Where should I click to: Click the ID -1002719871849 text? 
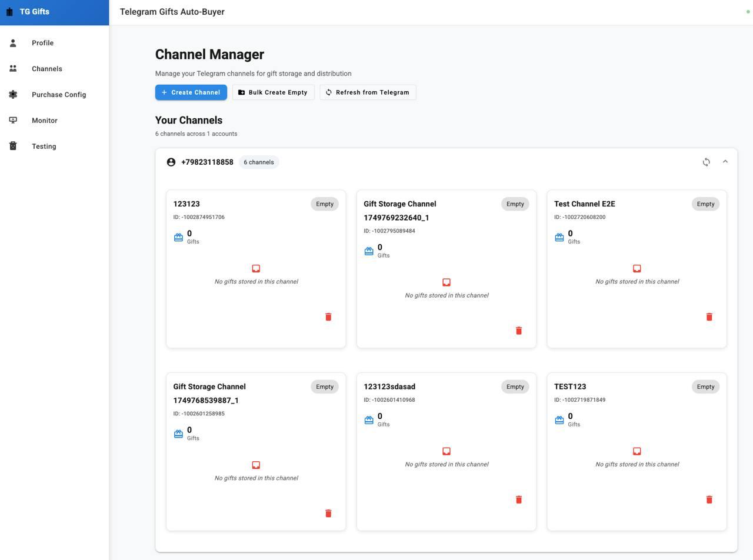pos(580,400)
